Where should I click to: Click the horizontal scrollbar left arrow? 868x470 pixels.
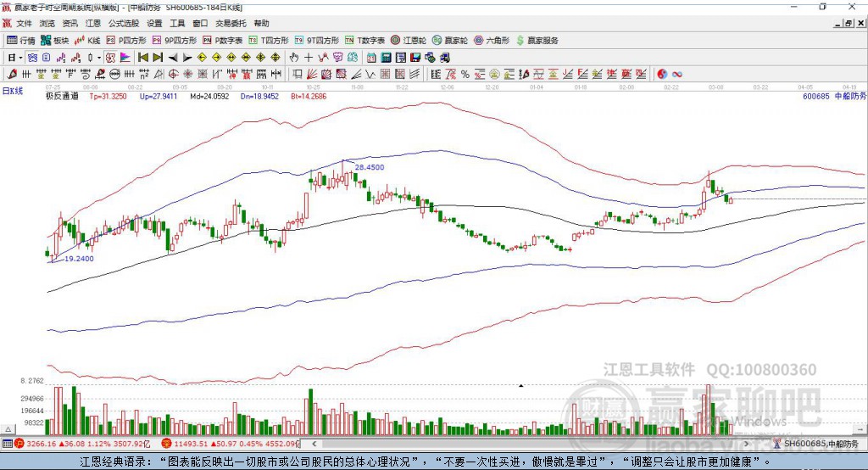314,444
